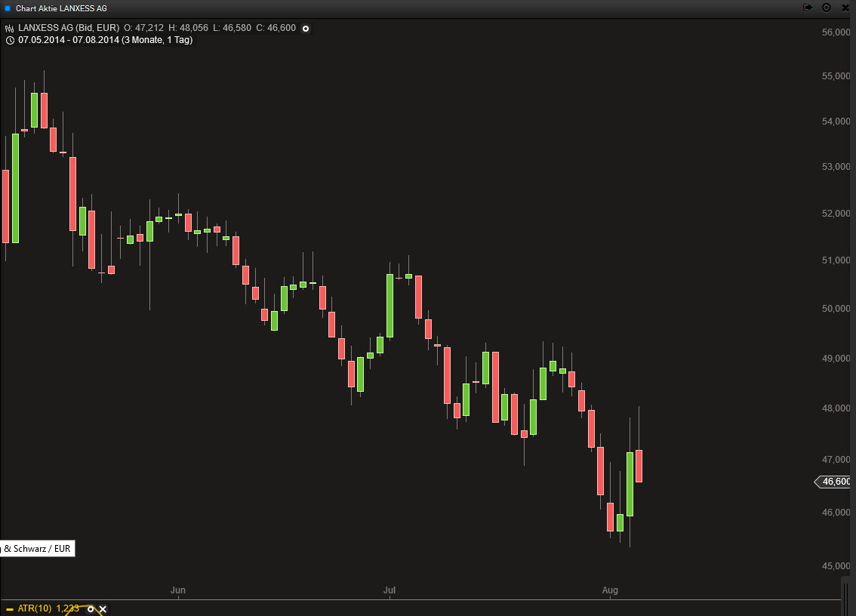856x616 pixels.
Task: Click the blue dot icon beside the chart title
Action: pyautogui.click(x=8, y=8)
